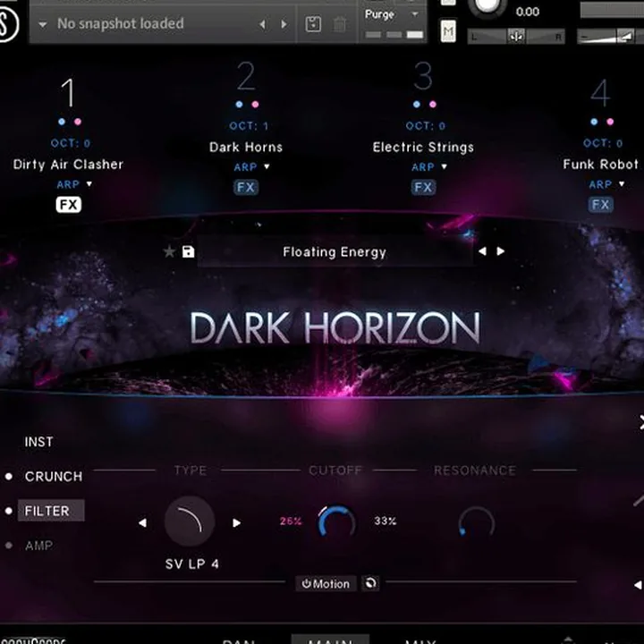
Task: Go to next snapshot arrow
Action: 284,25
